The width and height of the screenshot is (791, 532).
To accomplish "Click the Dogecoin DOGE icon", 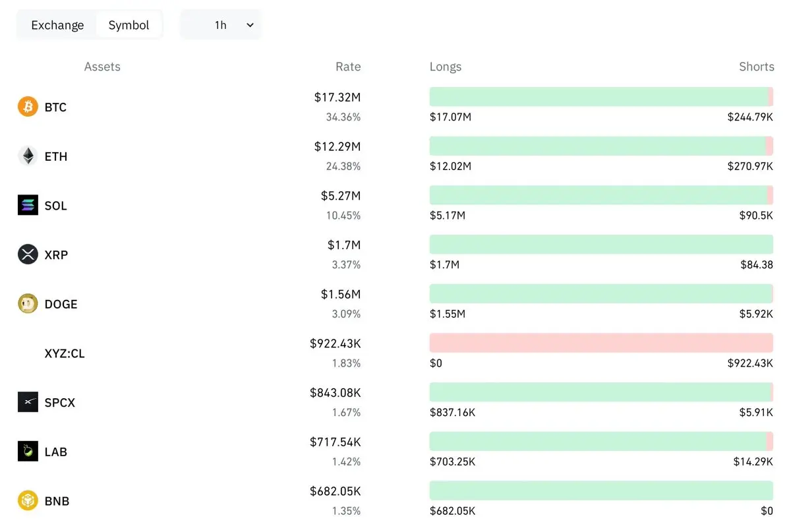I will pyautogui.click(x=28, y=304).
